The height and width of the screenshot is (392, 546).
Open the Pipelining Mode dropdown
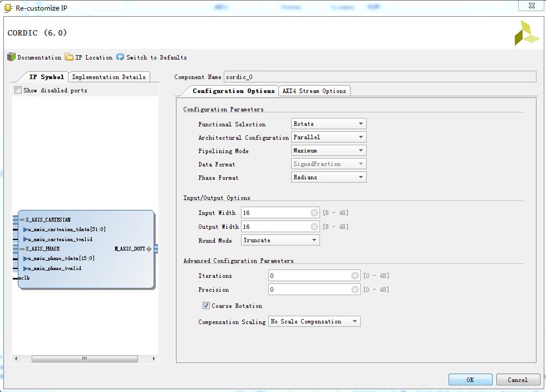click(x=329, y=150)
